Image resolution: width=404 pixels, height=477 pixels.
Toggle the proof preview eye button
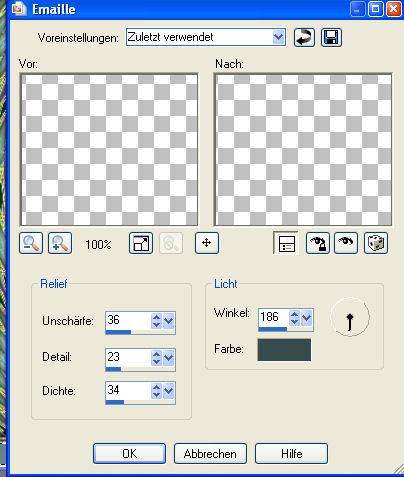tap(346, 243)
